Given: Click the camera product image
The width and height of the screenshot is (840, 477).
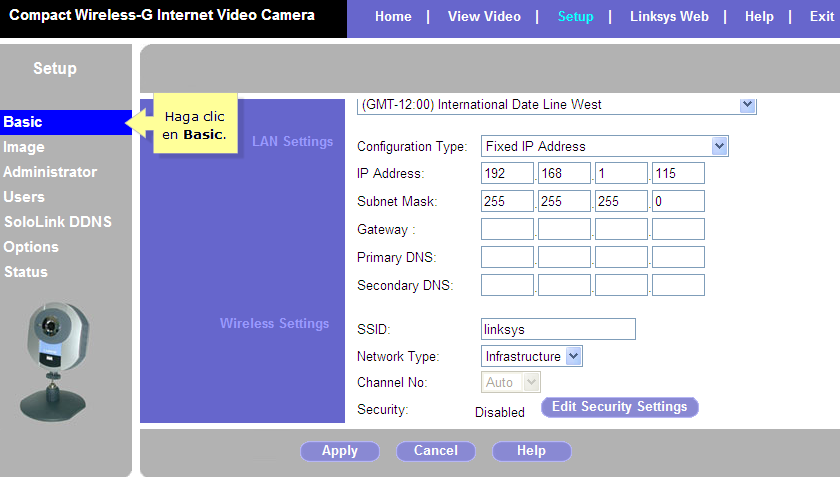Looking at the screenshot, I should coord(55,362).
